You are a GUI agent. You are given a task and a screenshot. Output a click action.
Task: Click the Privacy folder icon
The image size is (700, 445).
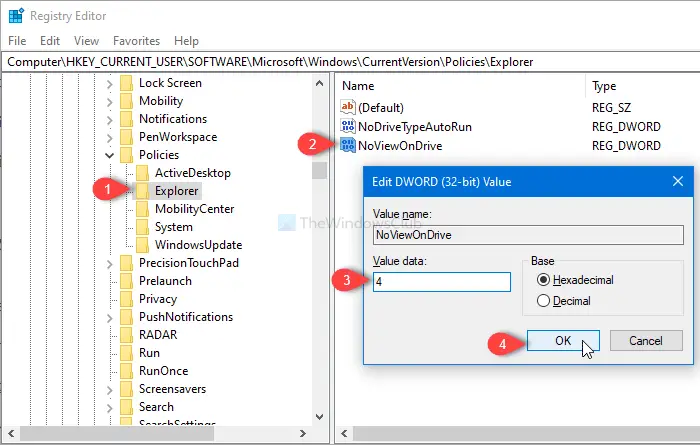(x=127, y=299)
